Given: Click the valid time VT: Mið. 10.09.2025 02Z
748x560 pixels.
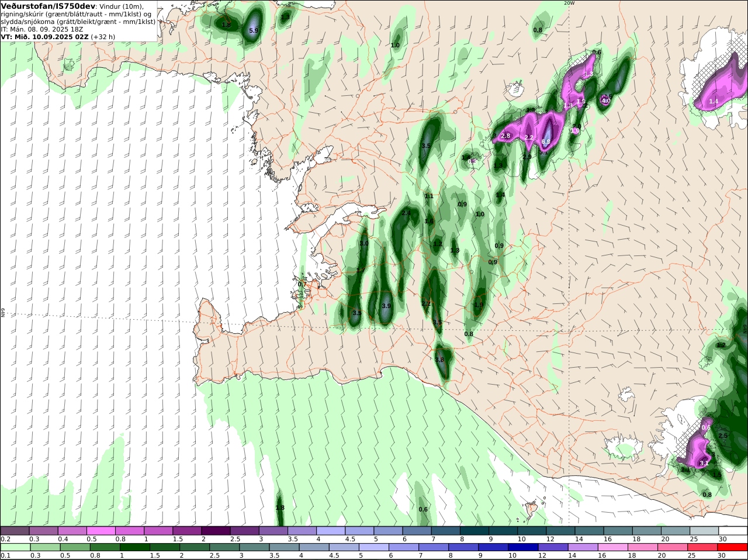Looking at the screenshot, I should click(x=44, y=36).
